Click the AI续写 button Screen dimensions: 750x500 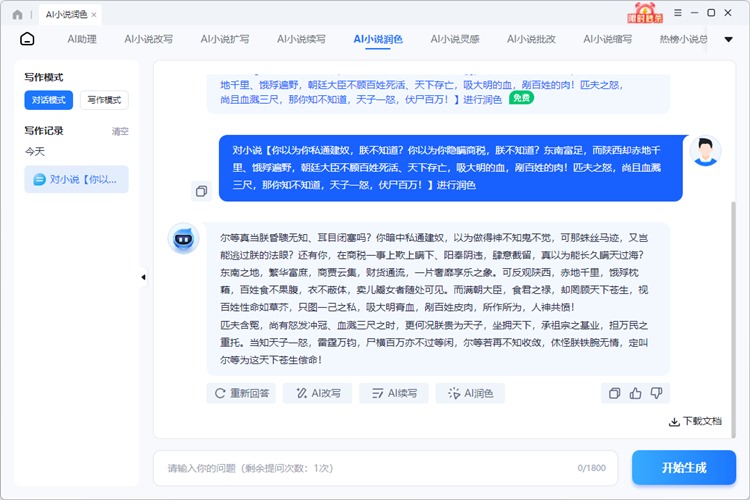tap(394, 393)
